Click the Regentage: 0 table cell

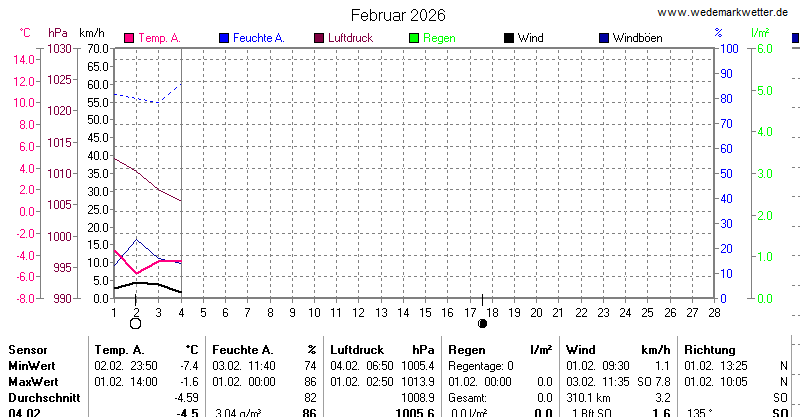pyautogui.click(x=480, y=366)
